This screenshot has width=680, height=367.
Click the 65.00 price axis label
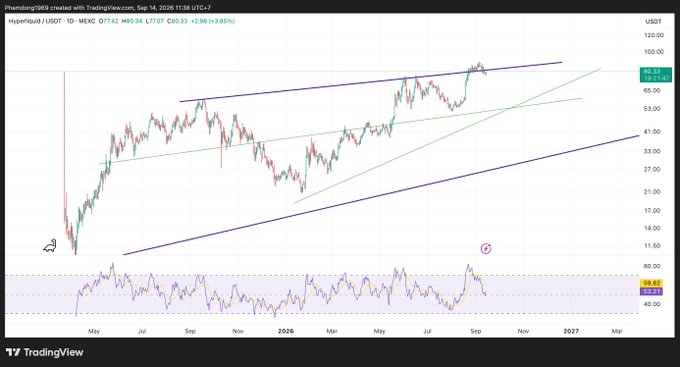coord(652,90)
